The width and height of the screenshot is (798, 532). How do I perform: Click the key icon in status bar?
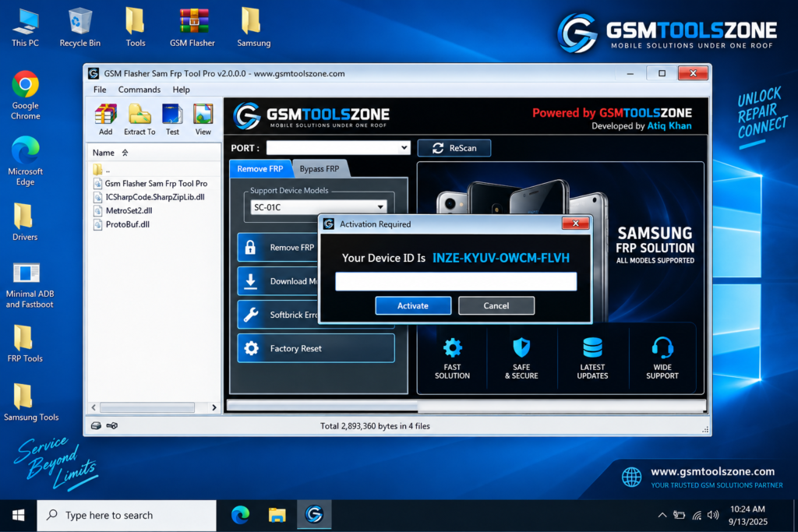click(x=112, y=426)
